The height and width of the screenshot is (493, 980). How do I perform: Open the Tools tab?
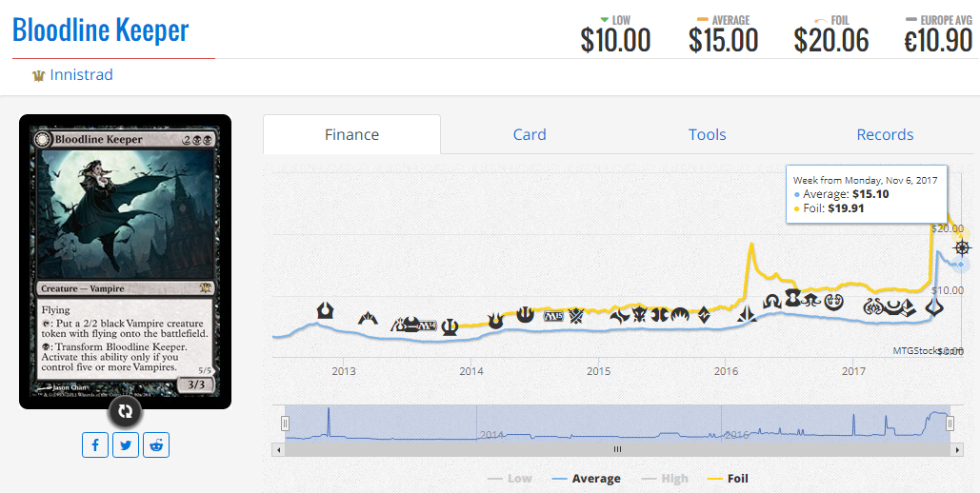pyautogui.click(x=707, y=134)
